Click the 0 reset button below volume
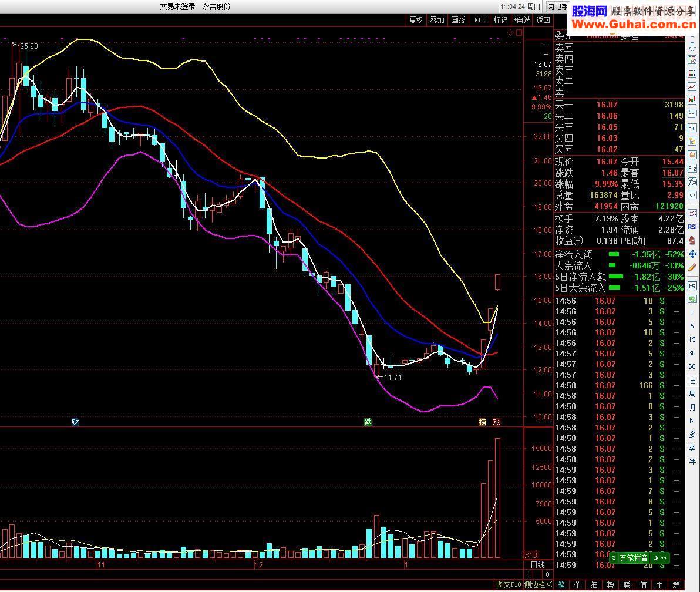The image size is (700, 592). tap(547, 574)
